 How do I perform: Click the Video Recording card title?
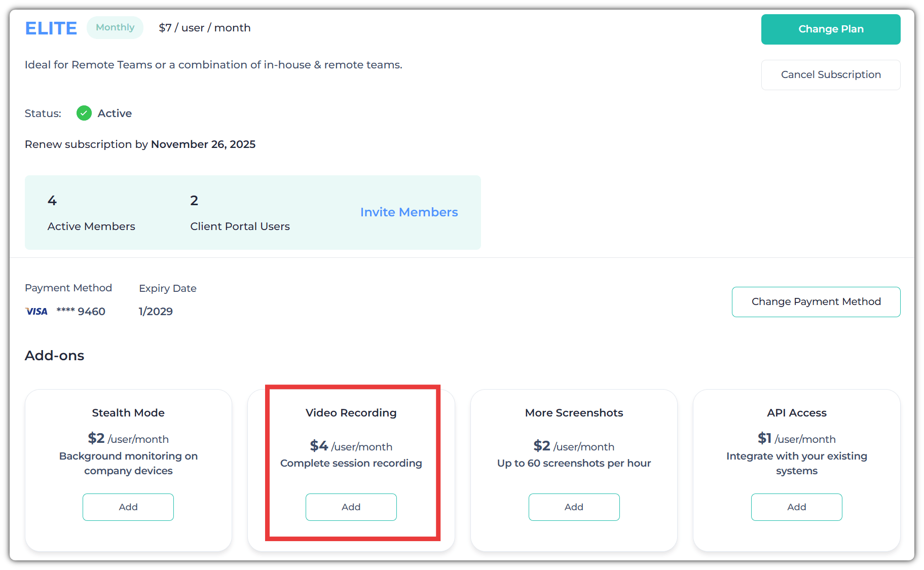351,413
